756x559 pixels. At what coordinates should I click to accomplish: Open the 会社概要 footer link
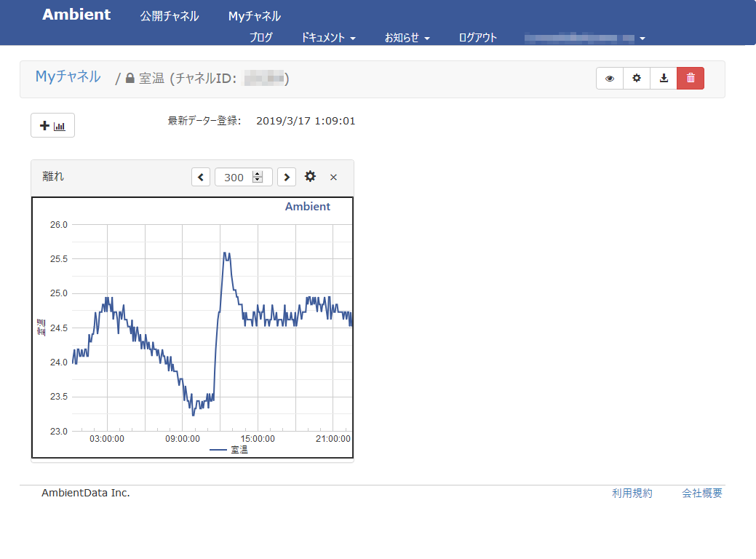(702, 493)
